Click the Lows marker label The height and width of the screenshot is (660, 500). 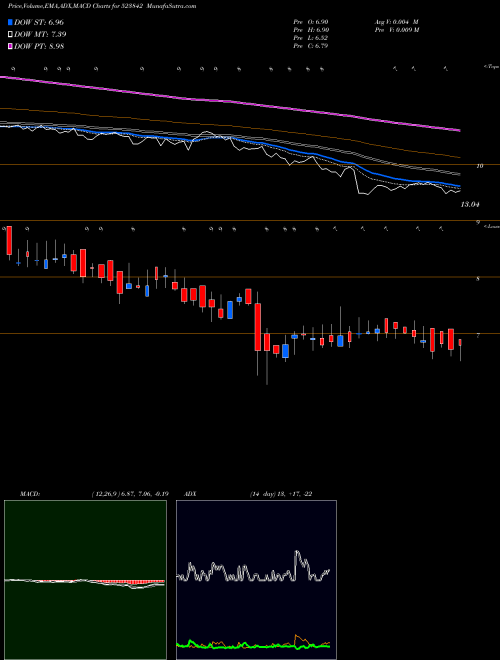pyautogui.click(x=491, y=226)
